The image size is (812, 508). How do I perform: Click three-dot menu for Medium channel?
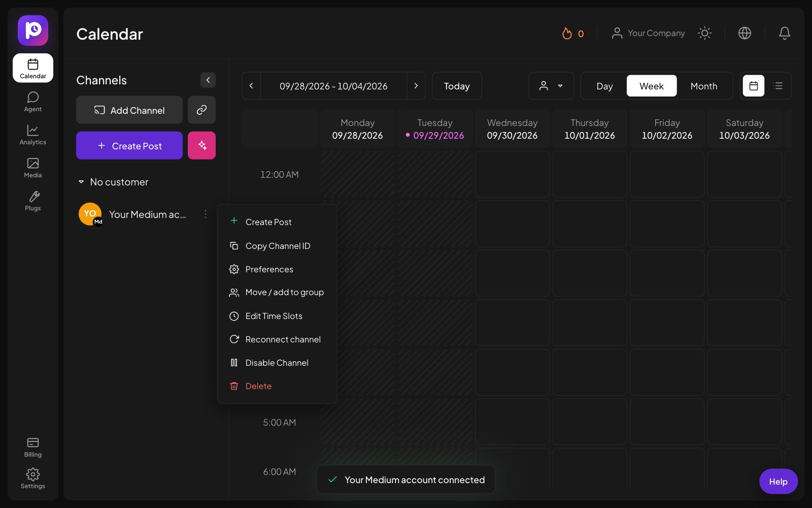206,214
